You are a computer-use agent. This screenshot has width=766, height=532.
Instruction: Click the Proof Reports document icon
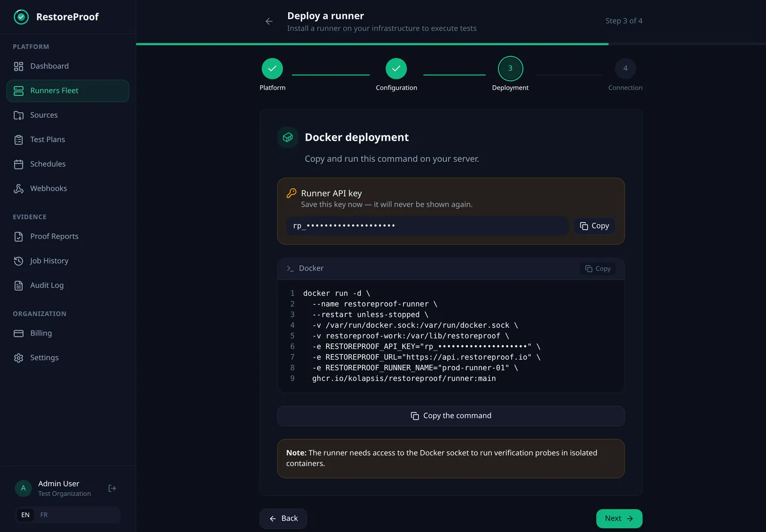(19, 237)
